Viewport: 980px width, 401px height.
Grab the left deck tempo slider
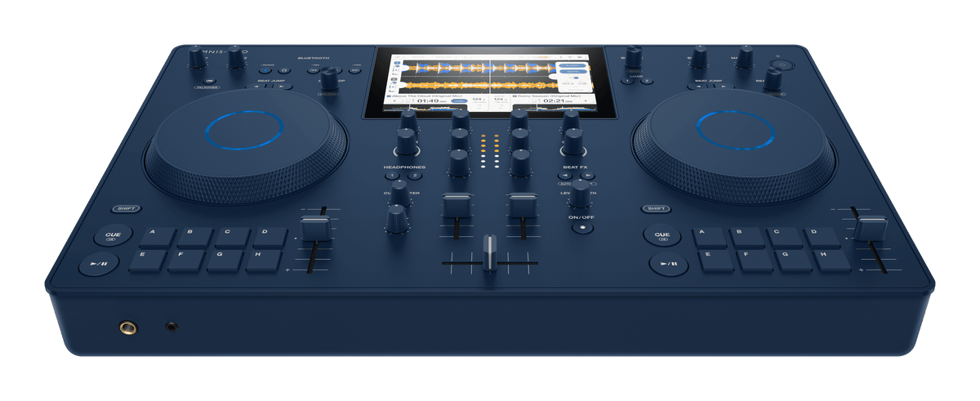click(314, 229)
